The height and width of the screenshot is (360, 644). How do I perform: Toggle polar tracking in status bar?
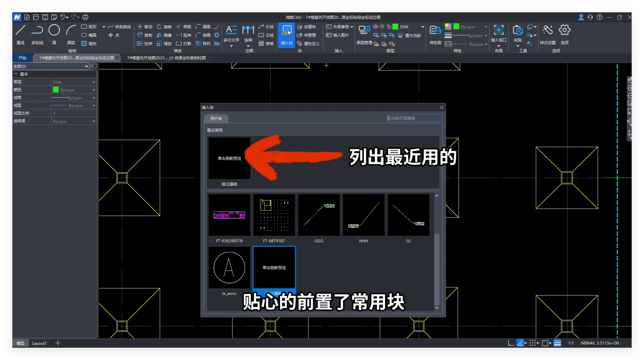coord(520,343)
